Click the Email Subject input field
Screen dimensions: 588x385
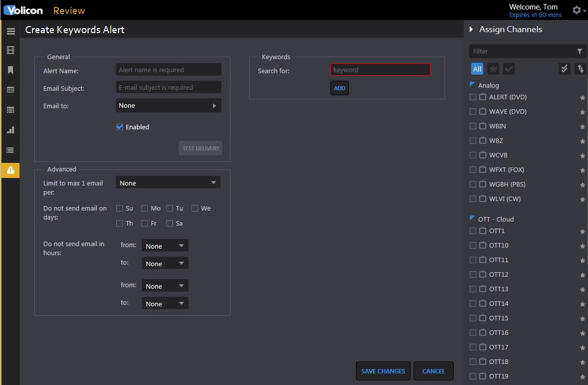(x=168, y=87)
